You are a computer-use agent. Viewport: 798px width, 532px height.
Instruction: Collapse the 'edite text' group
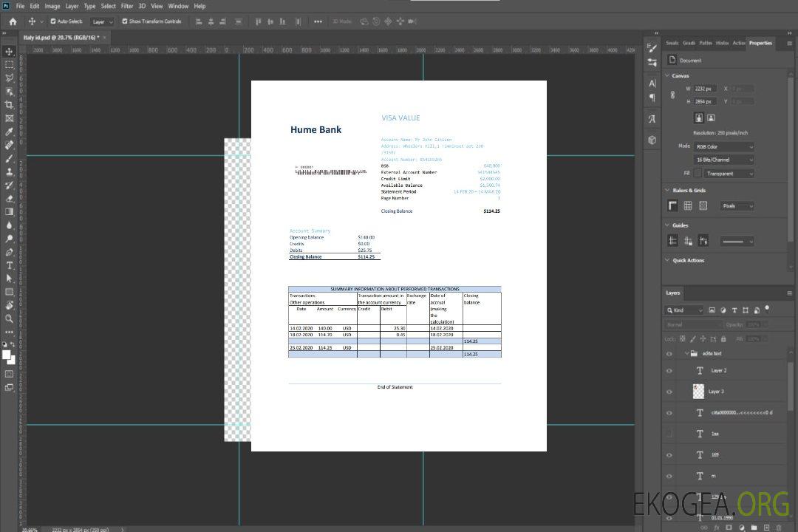click(x=686, y=353)
